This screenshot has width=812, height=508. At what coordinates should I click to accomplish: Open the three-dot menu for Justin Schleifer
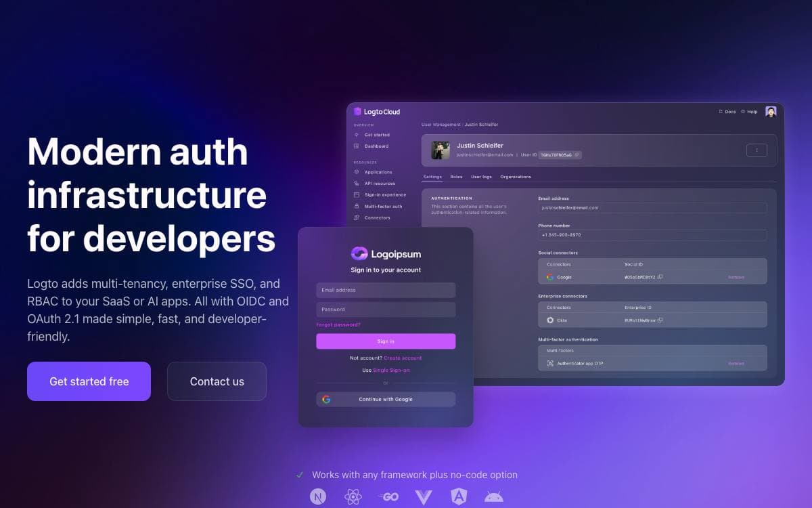[757, 150]
